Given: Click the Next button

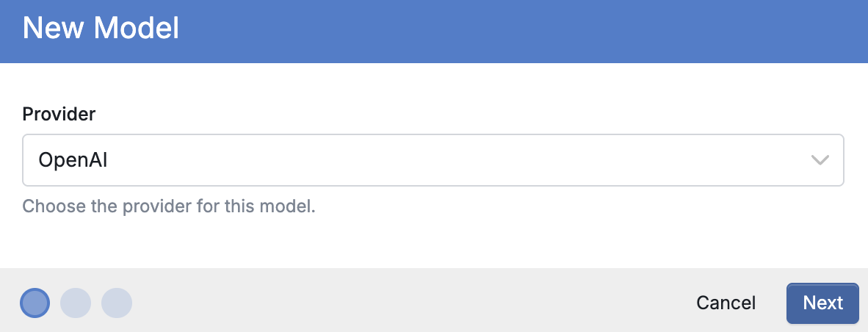Looking at the screenshot, I should point(822,303).
